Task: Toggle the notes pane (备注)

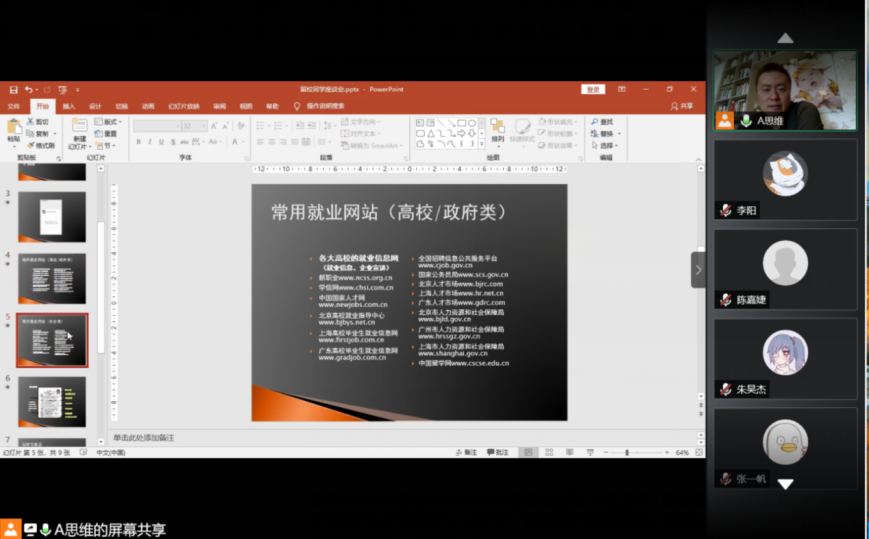Action: [x=466, y=453]
